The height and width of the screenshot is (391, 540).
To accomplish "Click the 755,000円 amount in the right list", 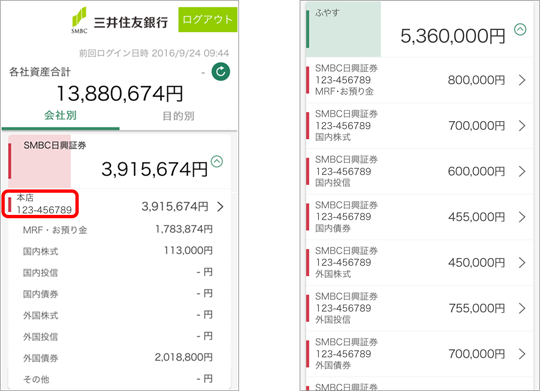I will [x=476, y=308].
